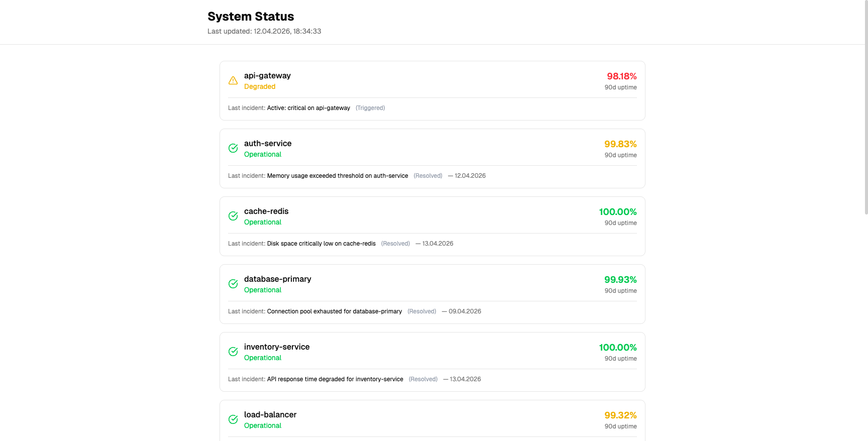Click the 99.83% uptime value

[x=620, y=144]
